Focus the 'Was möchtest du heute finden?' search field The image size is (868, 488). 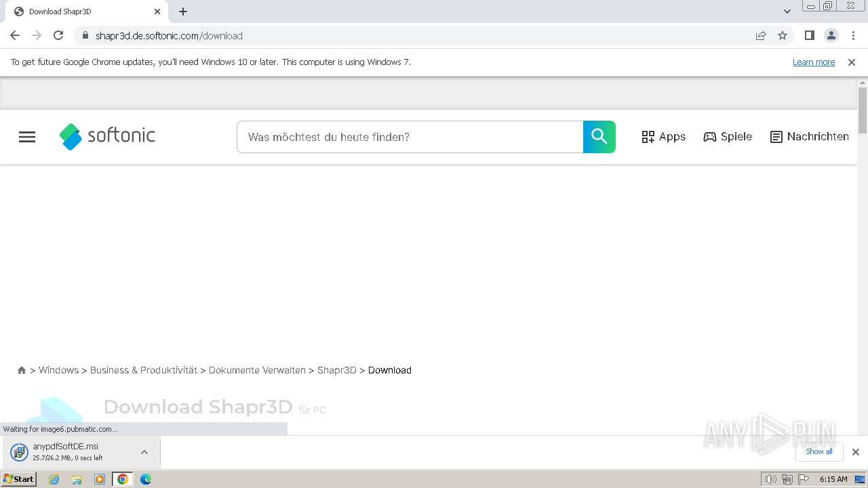410,137
